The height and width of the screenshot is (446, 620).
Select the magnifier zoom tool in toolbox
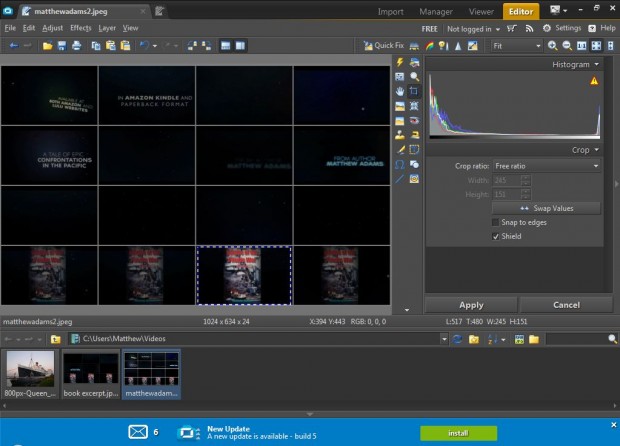(x=414, y=77)
